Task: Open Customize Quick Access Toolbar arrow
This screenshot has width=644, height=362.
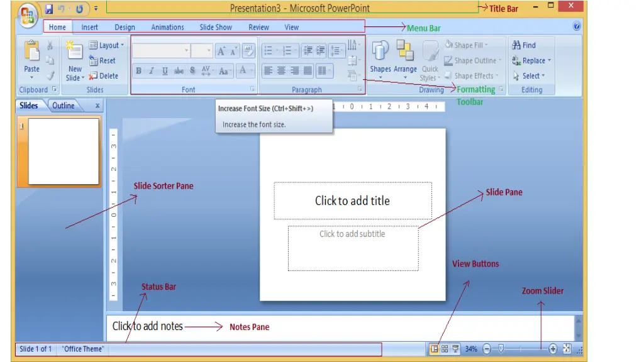Action: point(96,9)
